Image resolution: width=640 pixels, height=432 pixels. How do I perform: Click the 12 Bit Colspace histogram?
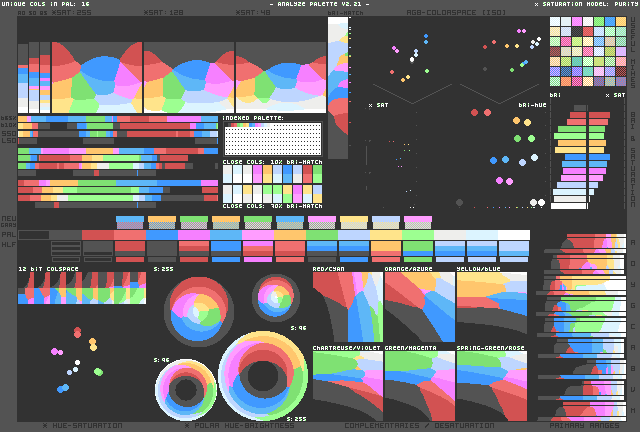[x=82, y=288]
